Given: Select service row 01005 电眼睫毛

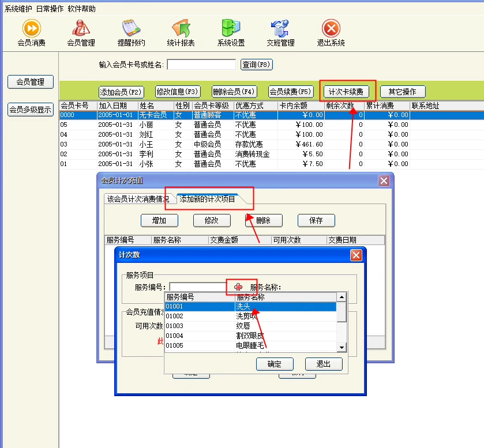Looking at the screenshot, I should [250, 345].
